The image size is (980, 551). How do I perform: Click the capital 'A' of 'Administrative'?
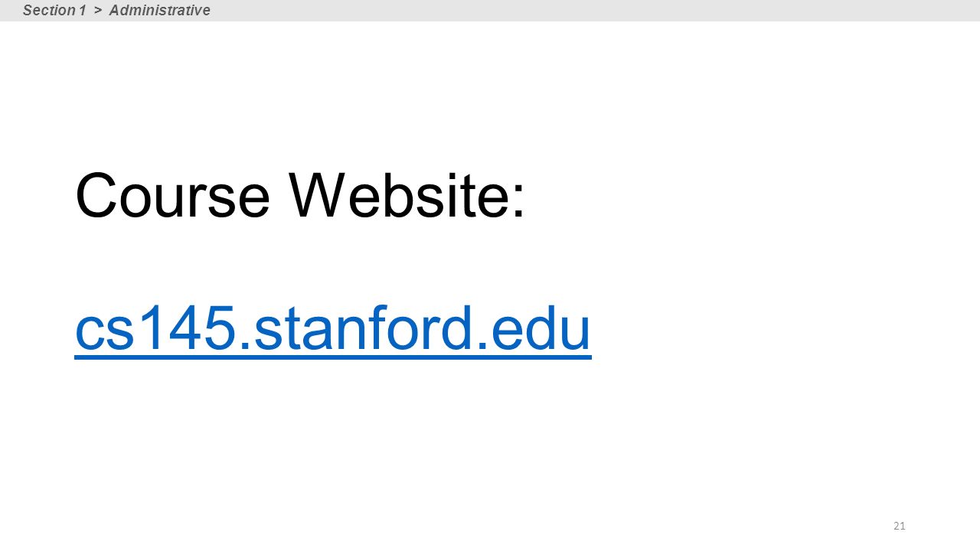[115, 10]
